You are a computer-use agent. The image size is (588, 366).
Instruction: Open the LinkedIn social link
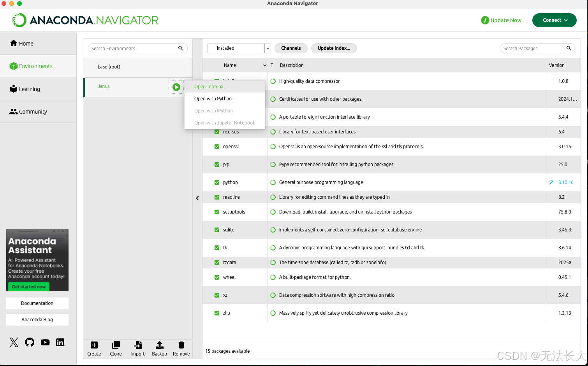(x=60, y=342)
